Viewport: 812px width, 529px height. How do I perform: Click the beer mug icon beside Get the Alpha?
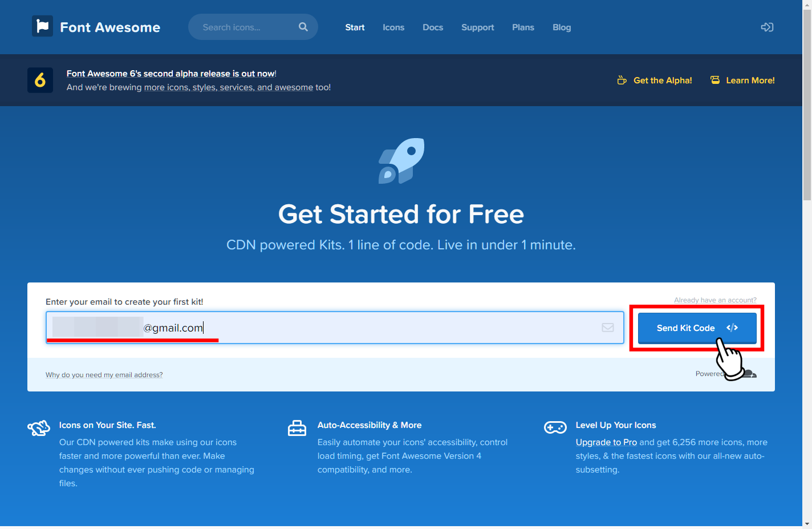622,80
